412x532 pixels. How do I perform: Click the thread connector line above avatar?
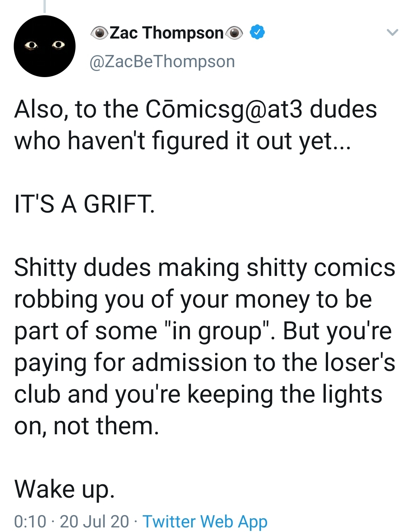44,6
